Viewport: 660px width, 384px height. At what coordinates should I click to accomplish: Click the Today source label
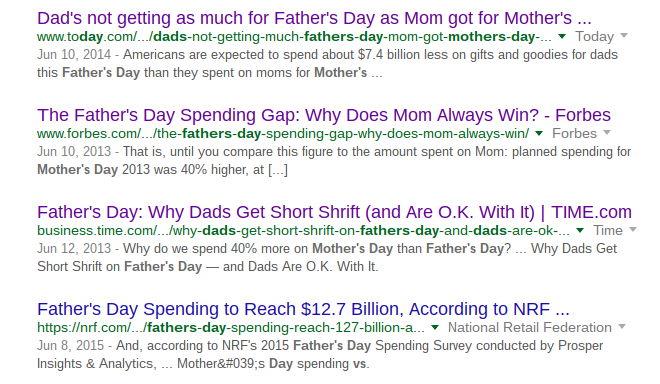coord(594,37)
